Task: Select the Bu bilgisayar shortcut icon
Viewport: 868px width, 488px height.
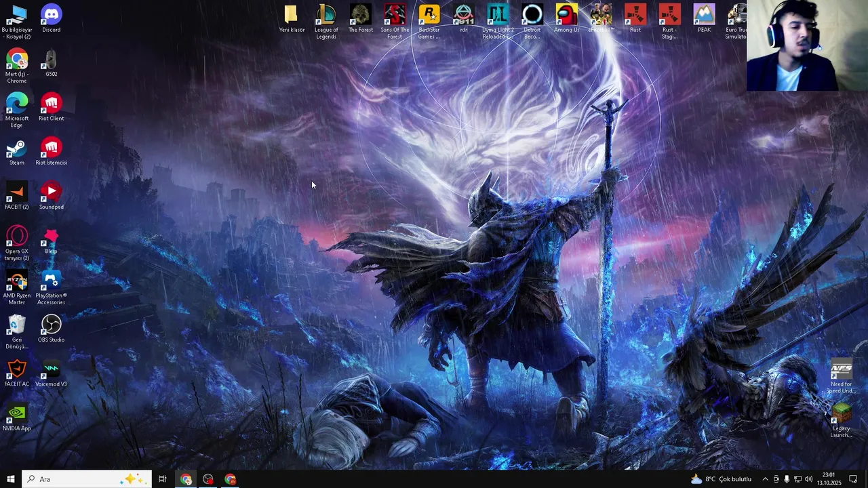Action: tap(17, 22)
